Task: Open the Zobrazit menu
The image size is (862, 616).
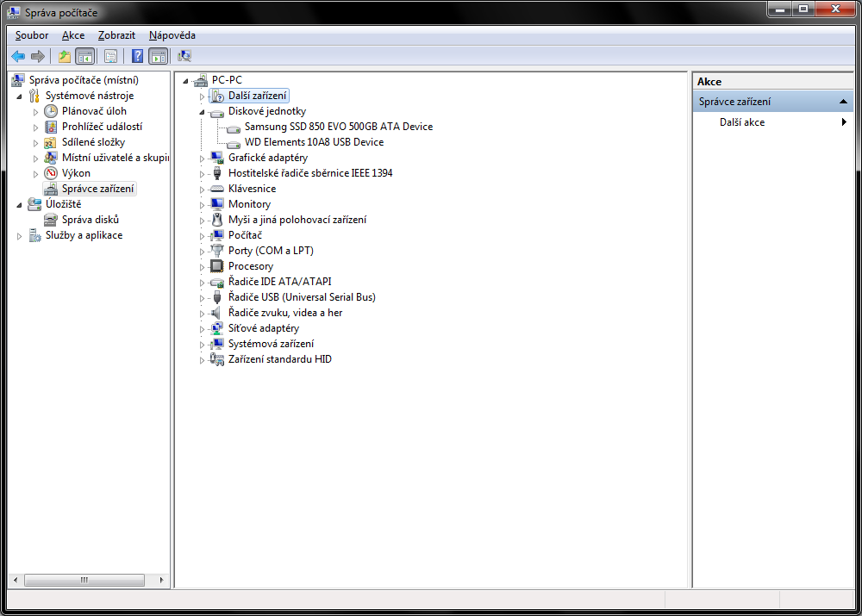Action: pyautogui.click(x=116, y=35)
